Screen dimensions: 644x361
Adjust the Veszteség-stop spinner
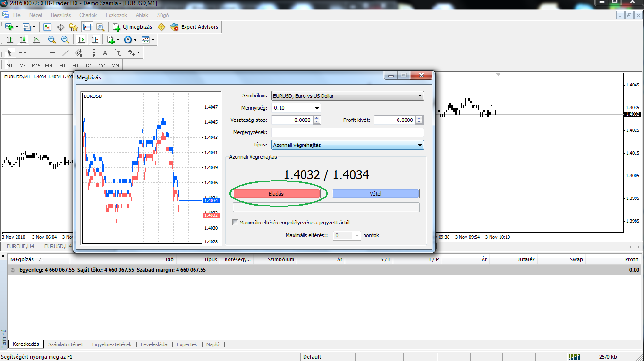click(x=317, y=120)
